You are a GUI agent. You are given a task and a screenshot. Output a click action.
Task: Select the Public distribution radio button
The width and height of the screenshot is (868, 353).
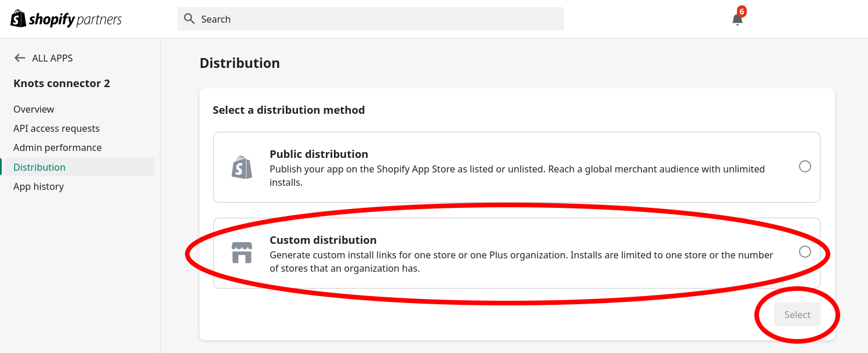tap(805, 167)
